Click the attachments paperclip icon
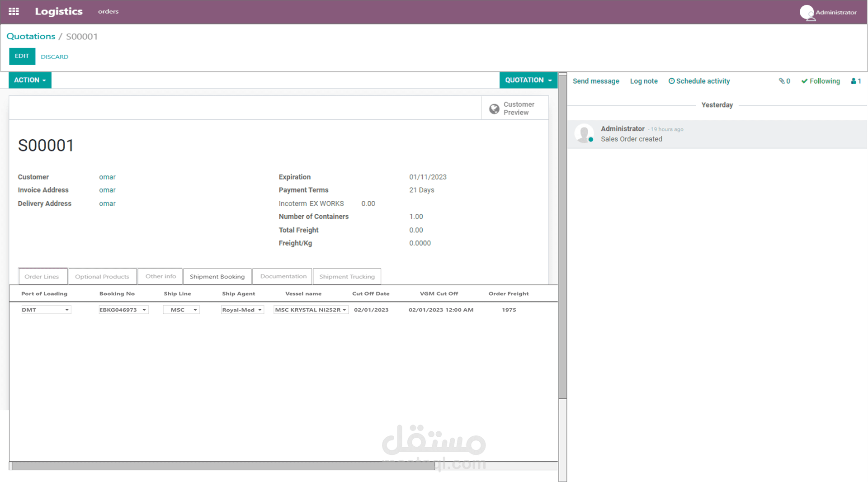Viewport: 868px width, 482px height. coord(783,81)
